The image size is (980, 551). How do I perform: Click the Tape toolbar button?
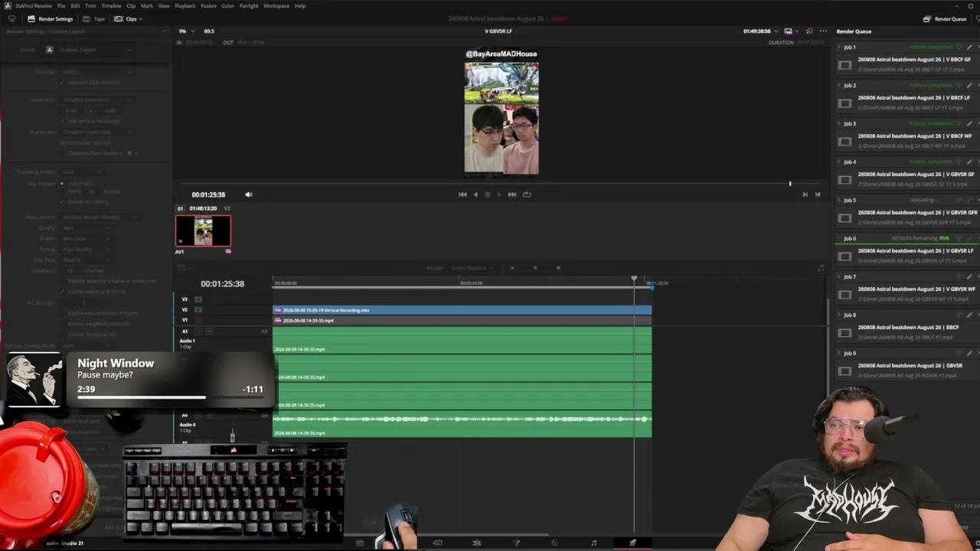[x=94, y=19]
